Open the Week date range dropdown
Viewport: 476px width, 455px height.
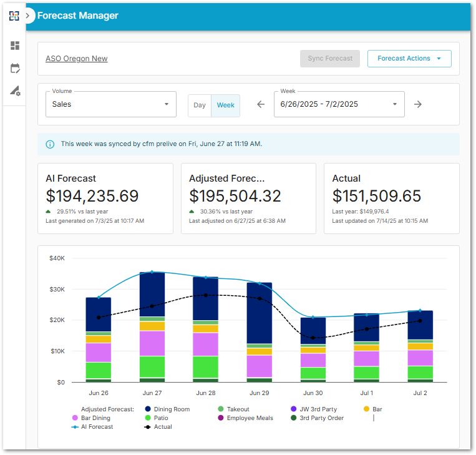[339, 104]
